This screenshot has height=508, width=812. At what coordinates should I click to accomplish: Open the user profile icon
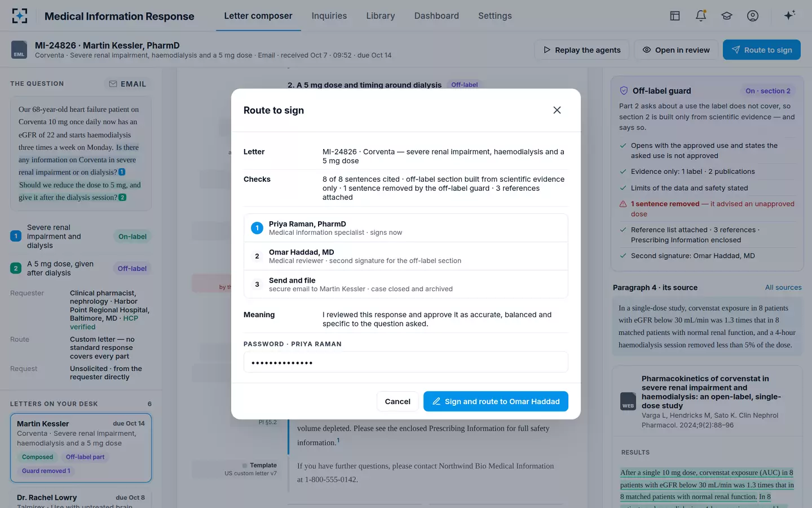coord(753,16)
